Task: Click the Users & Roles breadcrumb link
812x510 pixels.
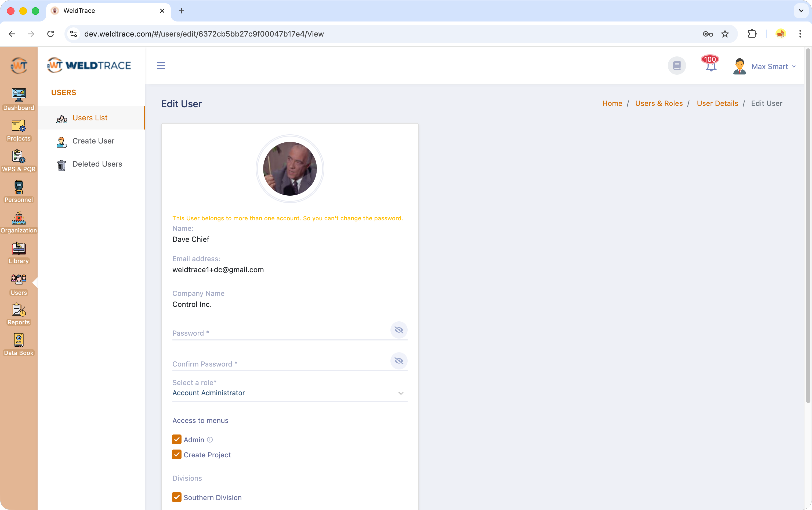Action: pos(659,103)
